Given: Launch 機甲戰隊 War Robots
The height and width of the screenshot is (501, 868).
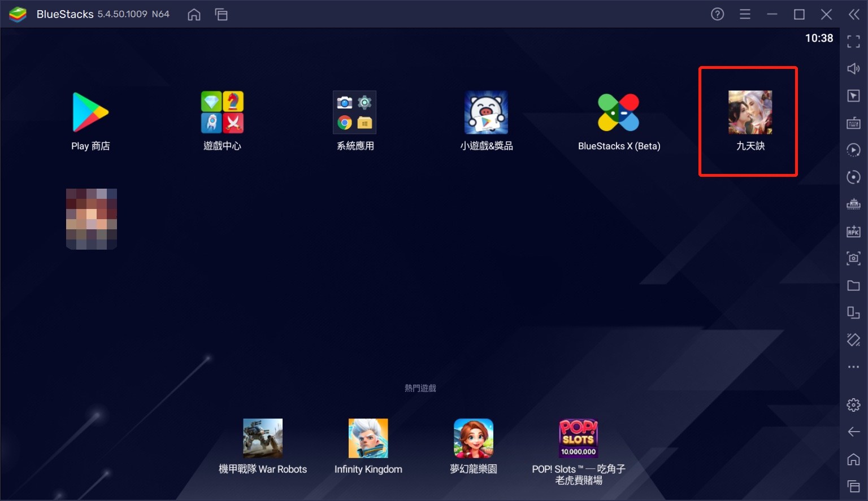Looking at the screenshot, I should click(x=263, y=438).
